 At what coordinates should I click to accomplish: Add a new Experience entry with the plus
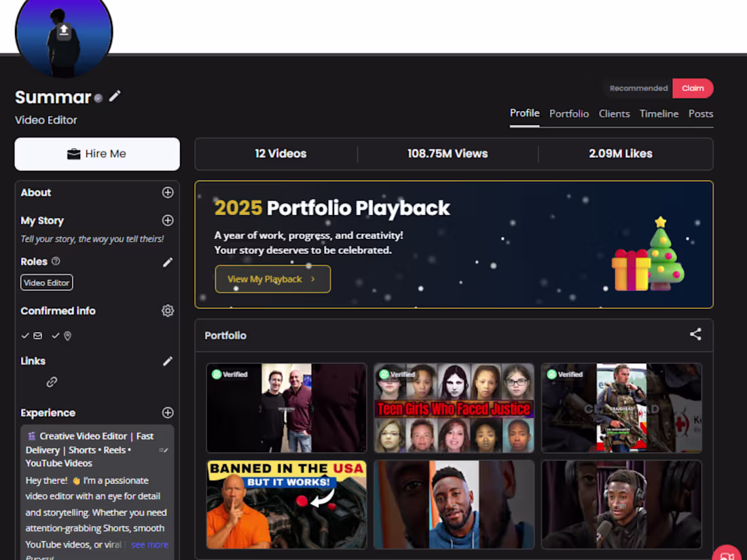coord(167,413)
